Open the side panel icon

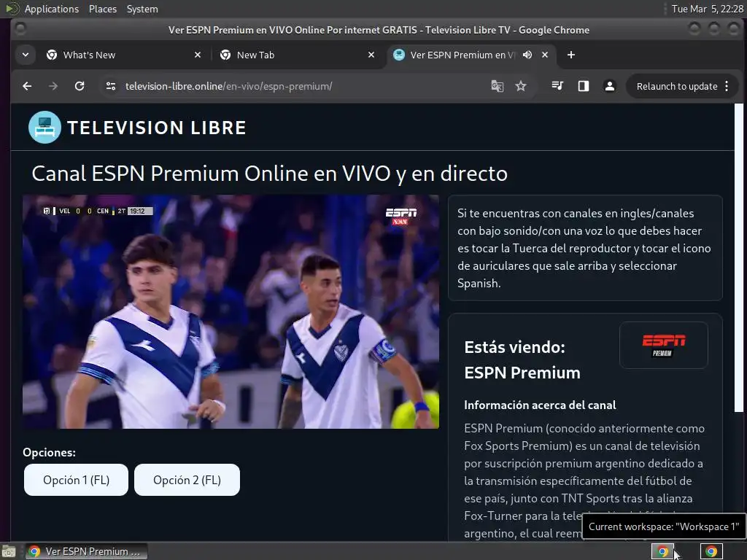584,86
